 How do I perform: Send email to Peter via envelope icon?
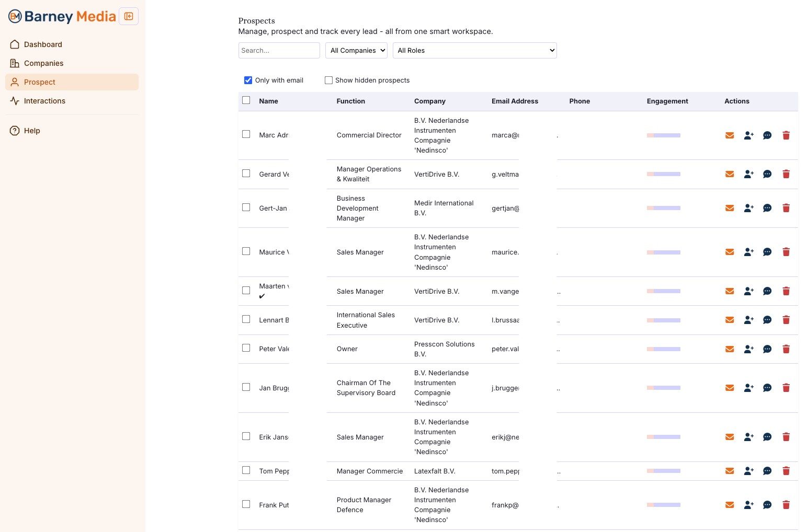click(730, 349)
